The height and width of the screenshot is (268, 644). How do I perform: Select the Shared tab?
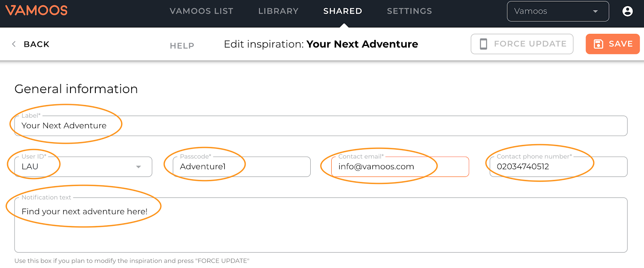pos(343,11)
